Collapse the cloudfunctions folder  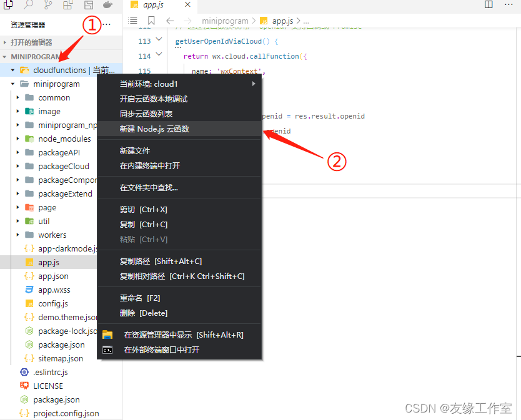point(12,70)
